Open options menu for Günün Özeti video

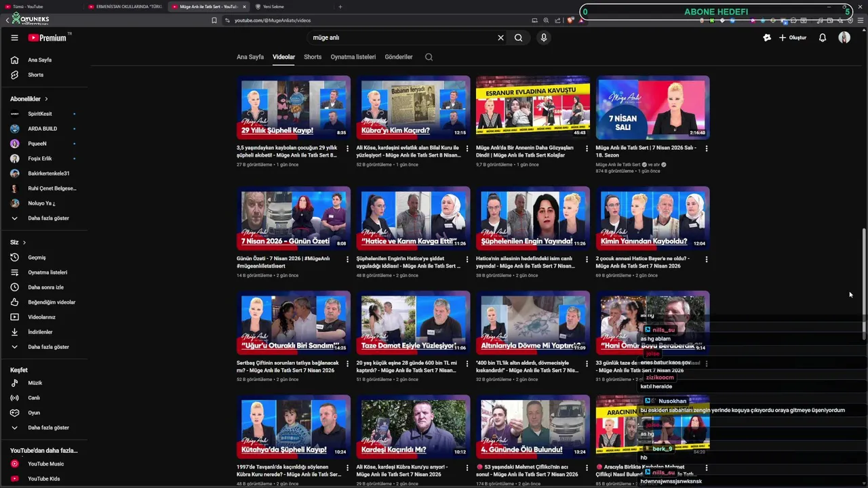pyautogui.click(x=347, y=260)
